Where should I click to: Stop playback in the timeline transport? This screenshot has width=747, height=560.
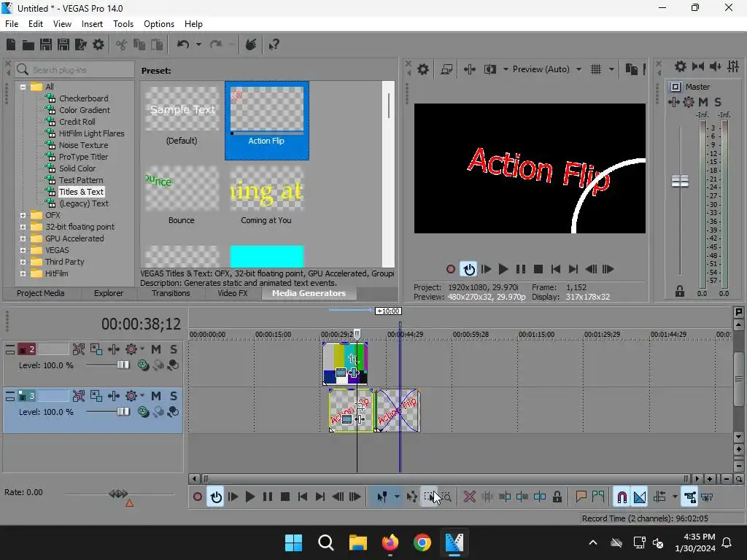pyautogui.click(x=285, y=497)
